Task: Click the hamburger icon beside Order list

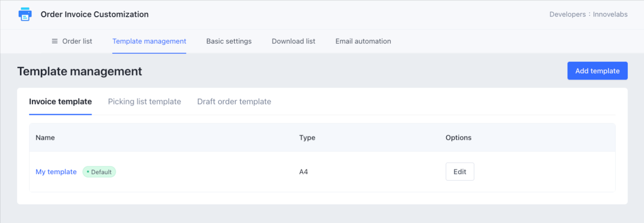Action: point(55,41)
